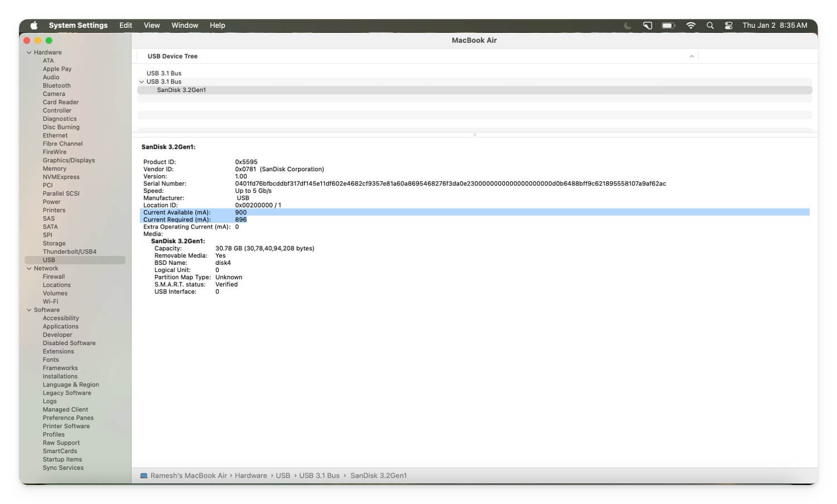Click the Current Available (mA) row
This screenshot has width=837, height=504.
(474, 212)
